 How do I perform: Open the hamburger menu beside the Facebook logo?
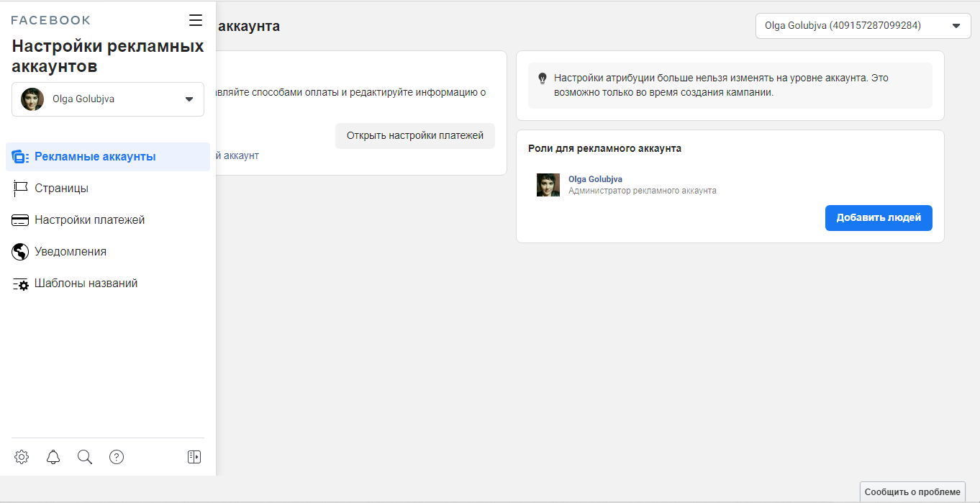(x=196, y=20)
